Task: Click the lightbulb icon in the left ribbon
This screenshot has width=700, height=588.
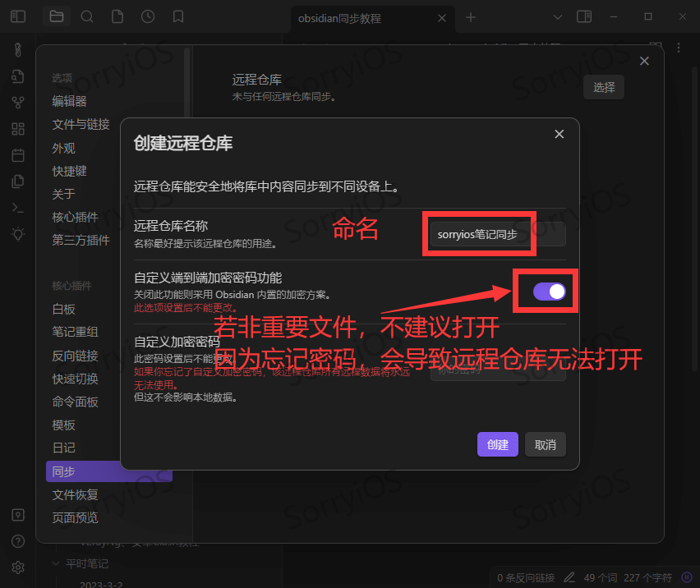Action: point(17,233)
